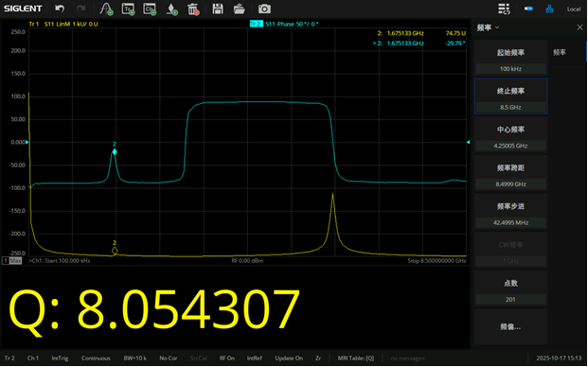This screenshot has width=588, height=367.
Task: Click Continuous sweep status entry
Action: (x=96, y=358)
